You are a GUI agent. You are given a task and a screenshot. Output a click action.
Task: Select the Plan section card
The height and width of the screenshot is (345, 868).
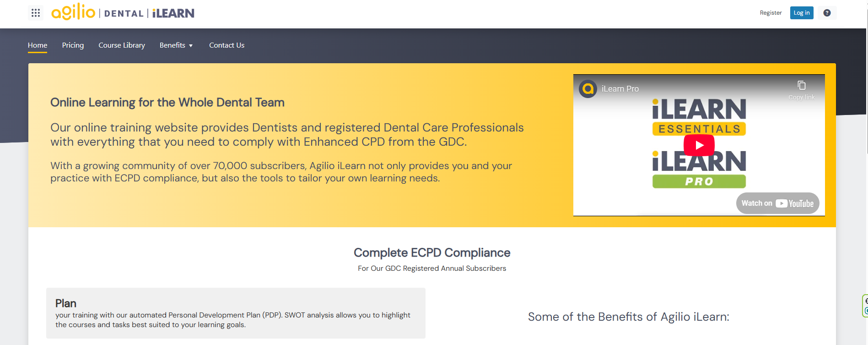coord(236,313)
